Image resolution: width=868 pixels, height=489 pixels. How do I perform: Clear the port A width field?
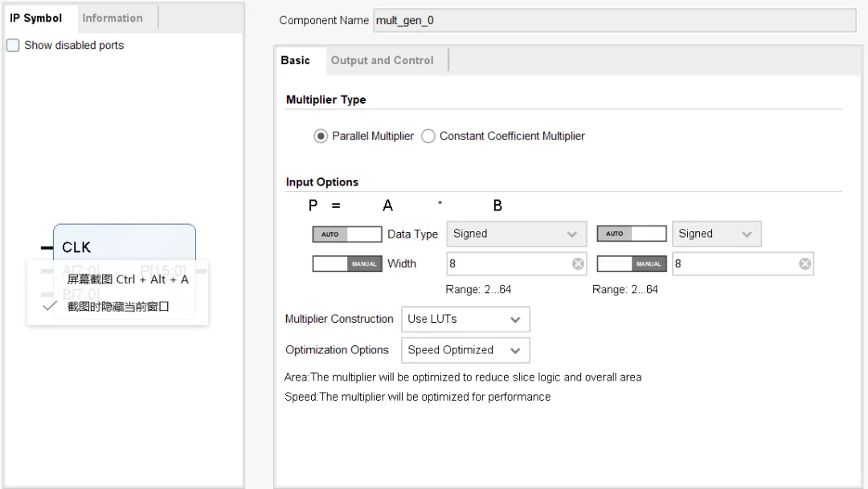(x=577, y=264)
